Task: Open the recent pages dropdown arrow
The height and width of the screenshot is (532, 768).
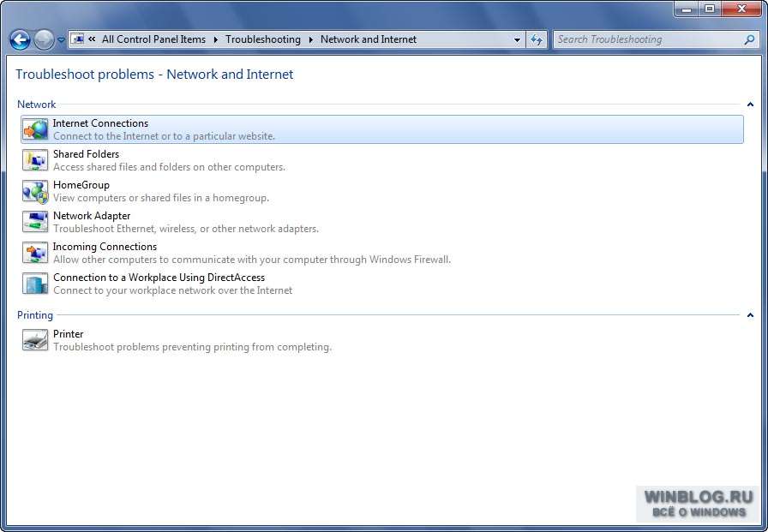Action: pyautogui.click(x=61, y=40)
